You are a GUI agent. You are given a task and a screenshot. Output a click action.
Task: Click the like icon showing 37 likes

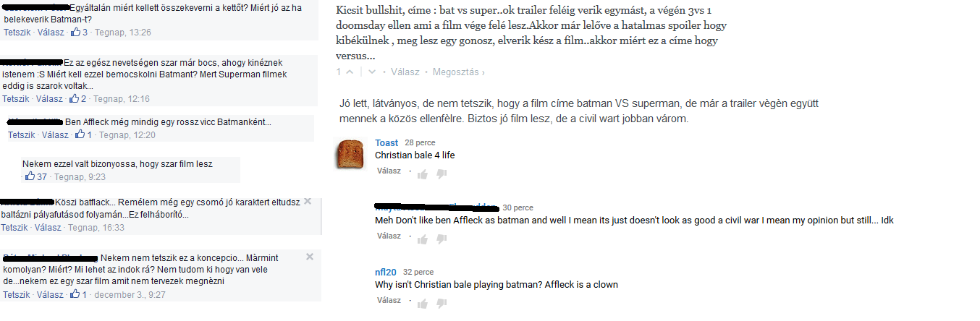pyautogui.click(x=30, y=176)
